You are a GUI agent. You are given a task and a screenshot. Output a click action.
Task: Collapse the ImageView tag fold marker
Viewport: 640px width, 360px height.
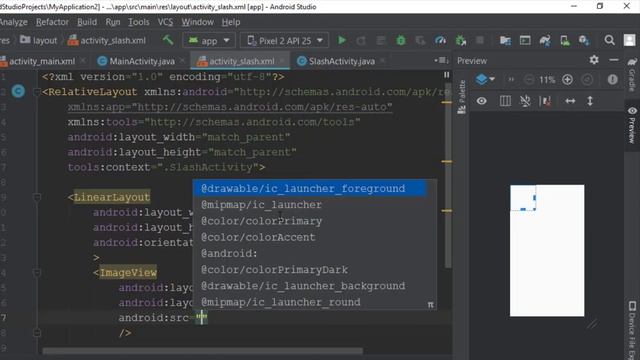[37, 273]
